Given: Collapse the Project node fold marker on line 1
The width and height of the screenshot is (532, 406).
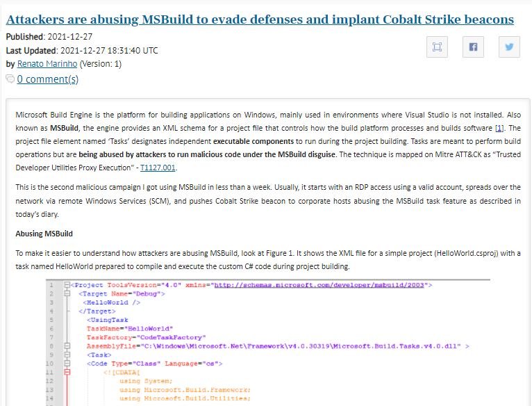Looking at the screenshot, I should (x=67, y=285).
